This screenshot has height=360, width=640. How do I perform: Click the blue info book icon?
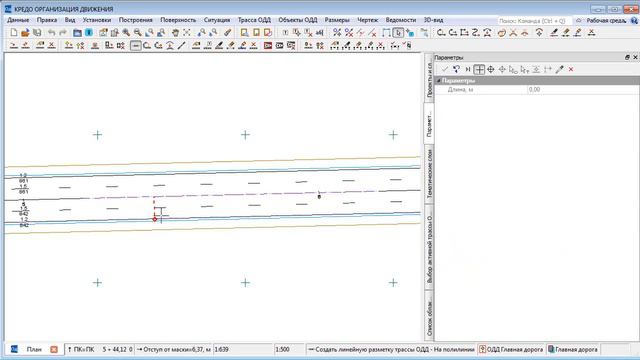point(89,33)
